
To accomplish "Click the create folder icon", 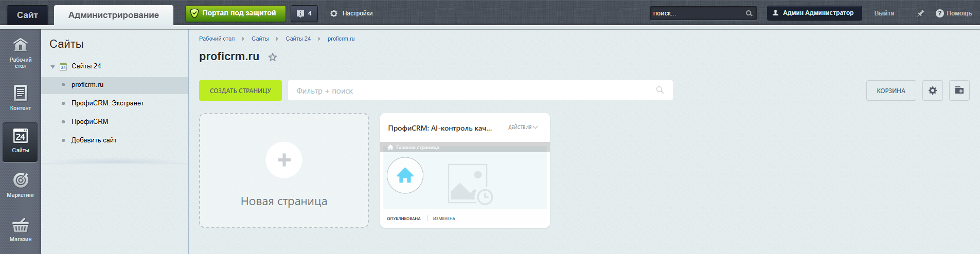I will pos(959,90).
